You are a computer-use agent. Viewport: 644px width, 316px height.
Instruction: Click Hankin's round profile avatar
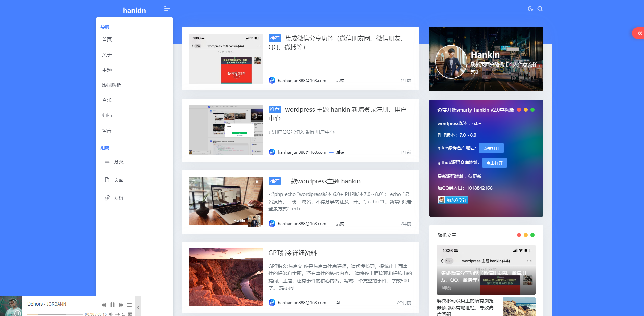[451, 62]
